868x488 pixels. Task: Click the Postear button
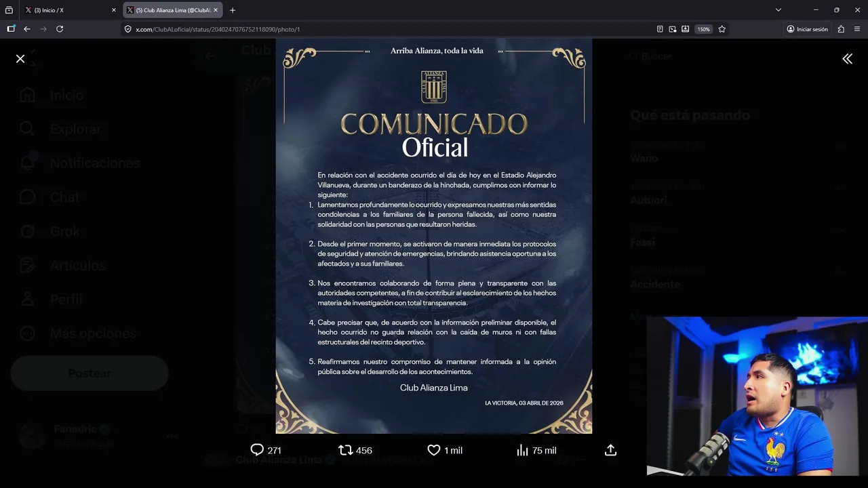pos(89,373)
